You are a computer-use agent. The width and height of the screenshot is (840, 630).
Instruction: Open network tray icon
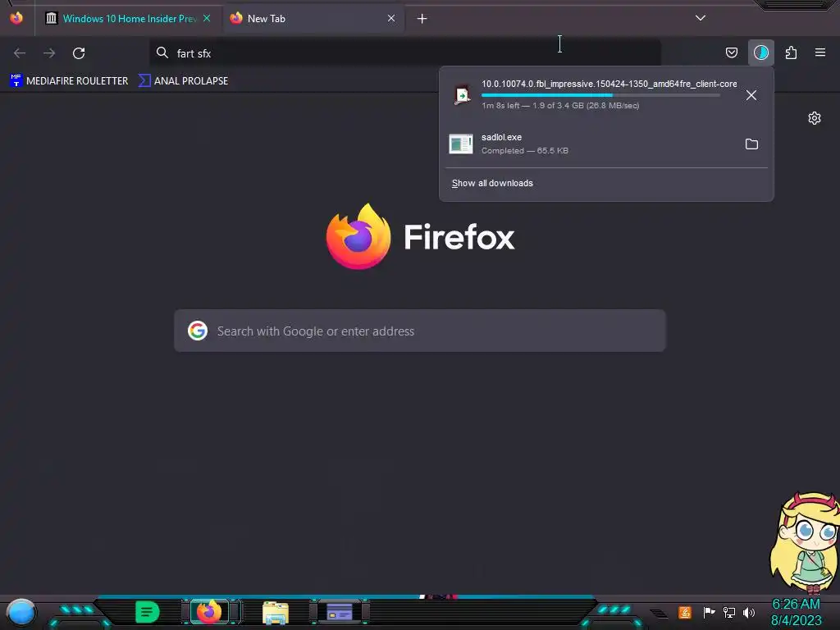(729, 612)
